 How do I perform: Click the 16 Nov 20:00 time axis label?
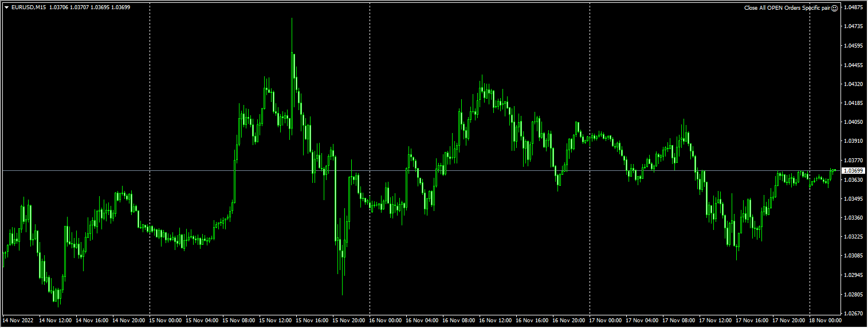[569, 321]
